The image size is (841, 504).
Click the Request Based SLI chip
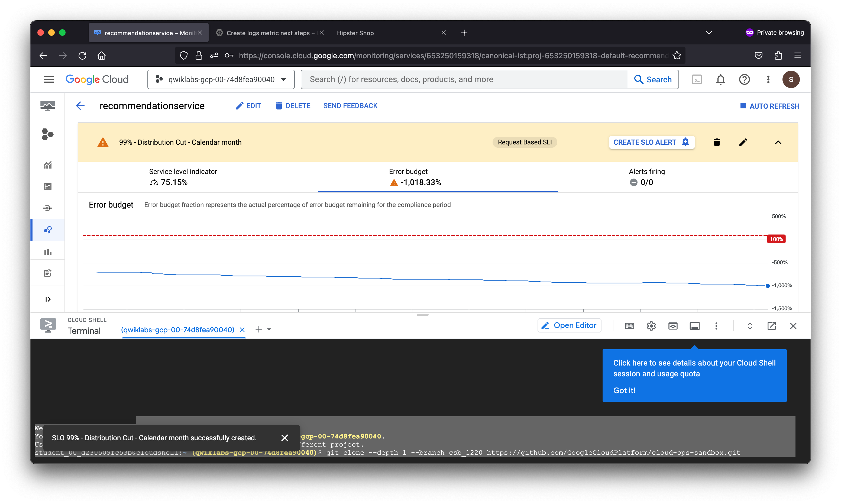click(525, 142)
